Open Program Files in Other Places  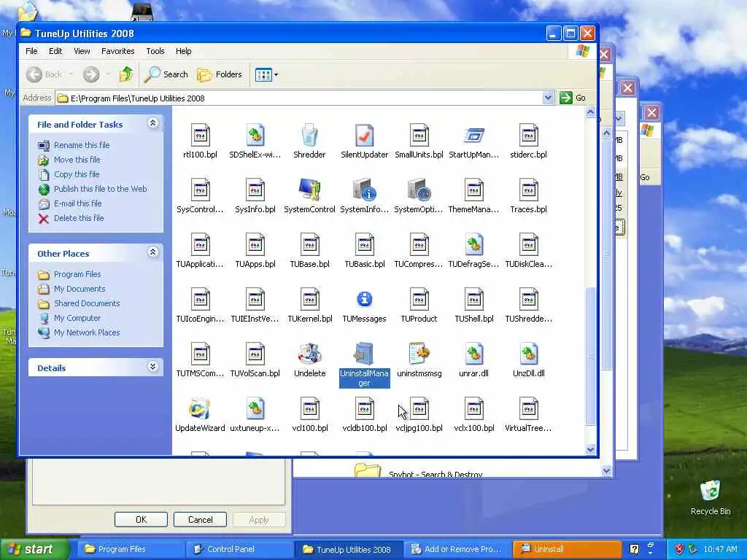coord(77,274)
